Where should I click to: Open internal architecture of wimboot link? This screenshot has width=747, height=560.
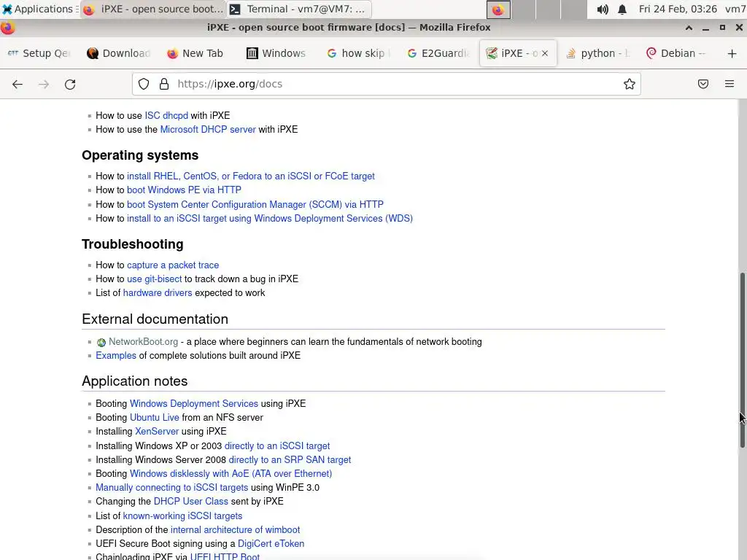[x=235, y=530]
